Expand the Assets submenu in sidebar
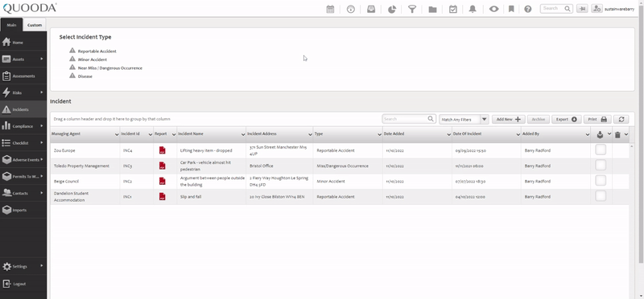This screenshot has height=299, width=644. [42, 59]
